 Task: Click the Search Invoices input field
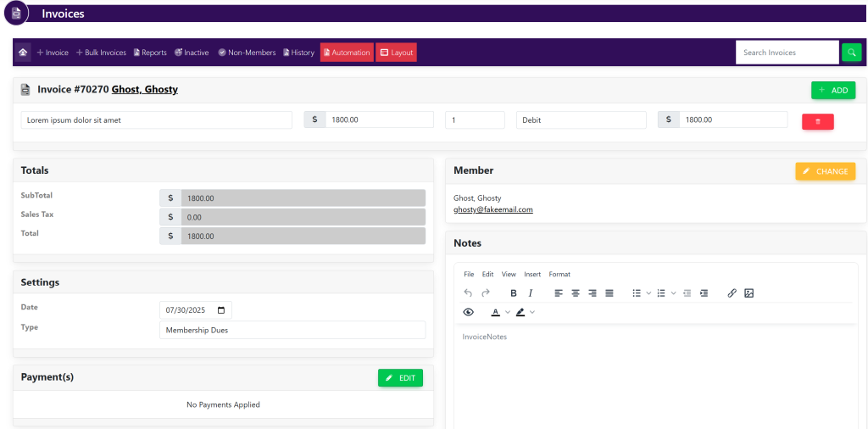[x=786, y=53]
